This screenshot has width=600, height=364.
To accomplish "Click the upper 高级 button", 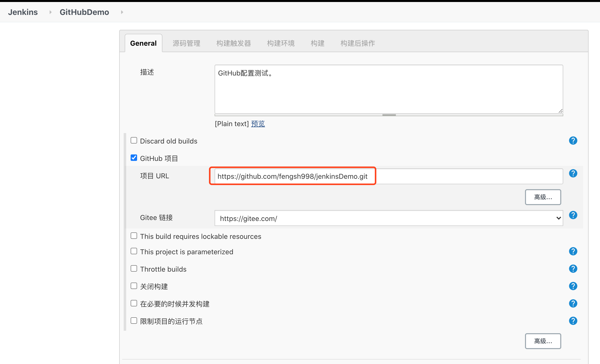I will click(543, 197).
